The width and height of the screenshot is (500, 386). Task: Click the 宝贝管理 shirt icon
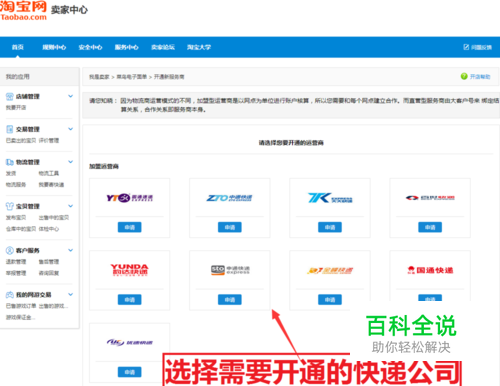pyautogui.click(x=10, y=206)
